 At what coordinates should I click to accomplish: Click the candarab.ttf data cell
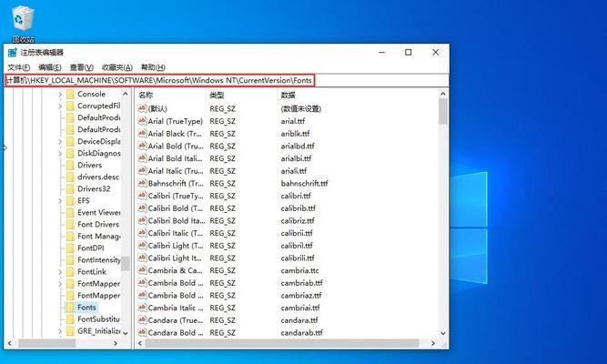[x=301, y=332]
